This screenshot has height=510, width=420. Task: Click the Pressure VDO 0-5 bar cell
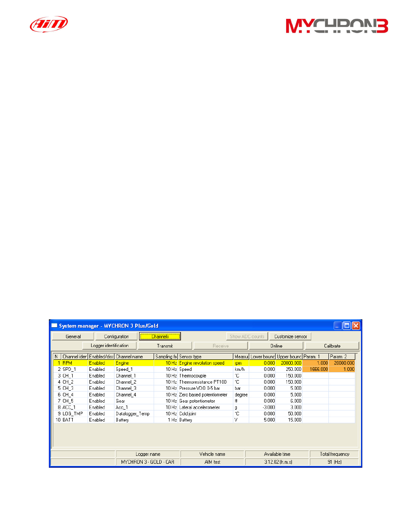click(206, 388)
